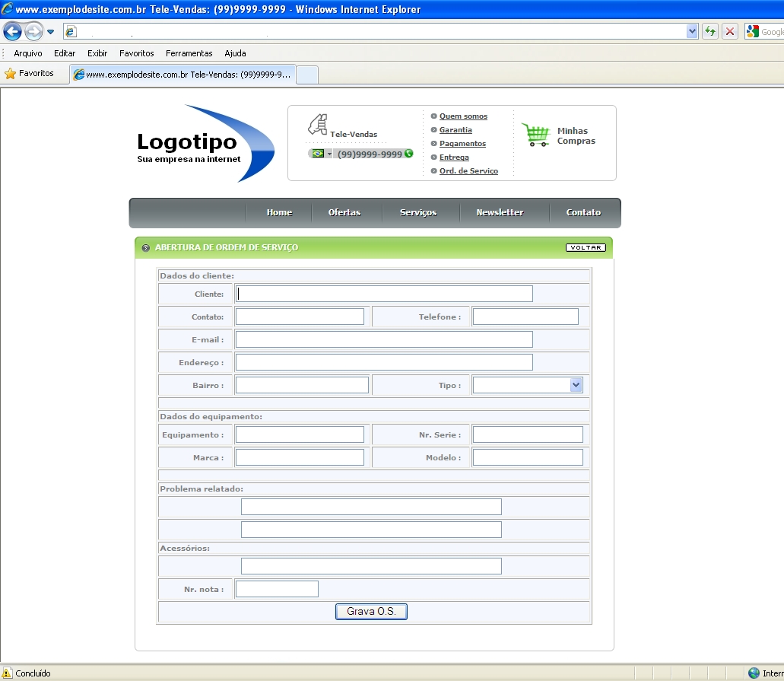Click the help icon beside Abertura de Ordem
The height and width of the screenshot is (681, 784).
point(146,248)
